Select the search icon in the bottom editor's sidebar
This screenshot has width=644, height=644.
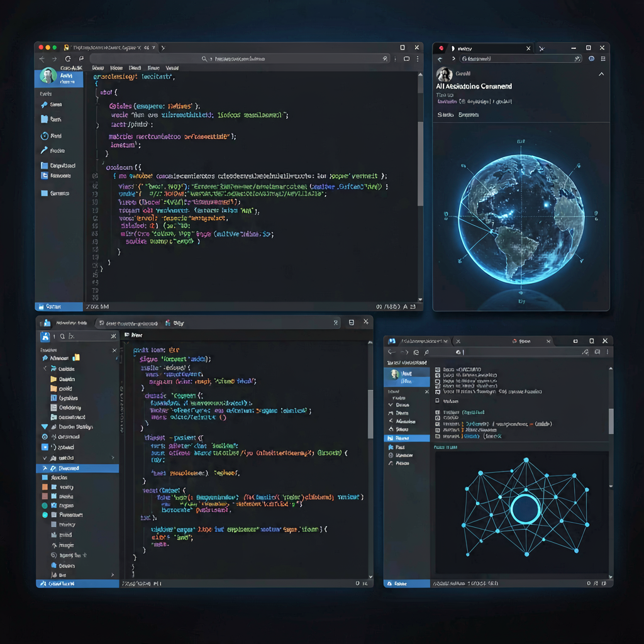click(61, 335)
